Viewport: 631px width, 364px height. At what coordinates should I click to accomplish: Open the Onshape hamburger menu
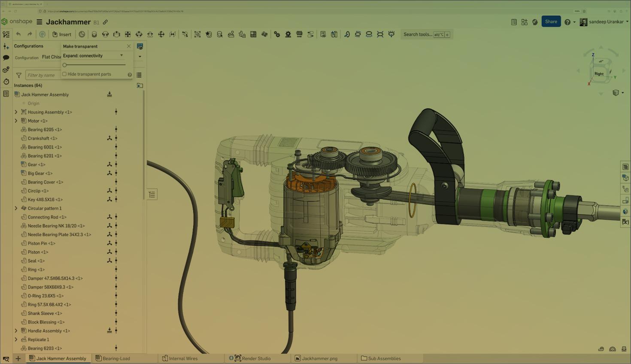tap(39, 22)
